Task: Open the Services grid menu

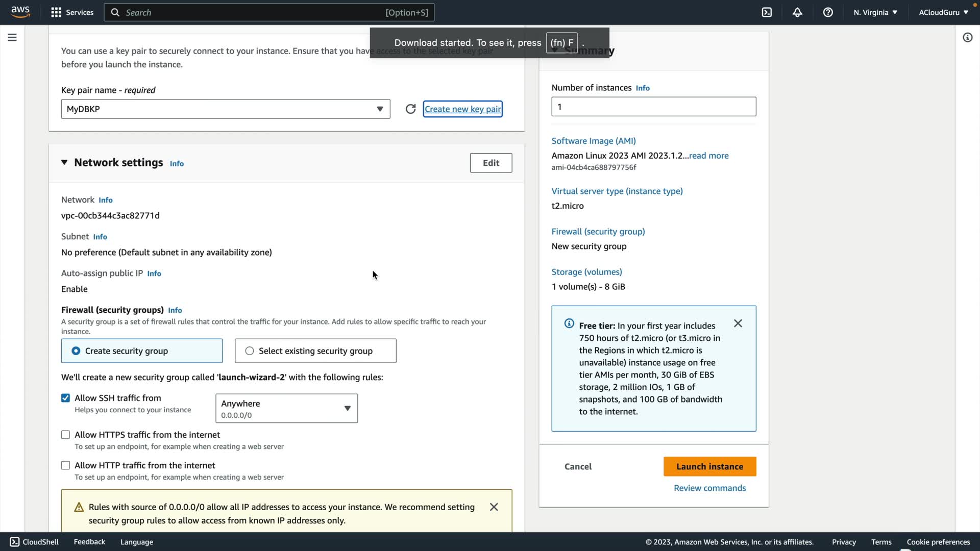Action: coord(72,12)
